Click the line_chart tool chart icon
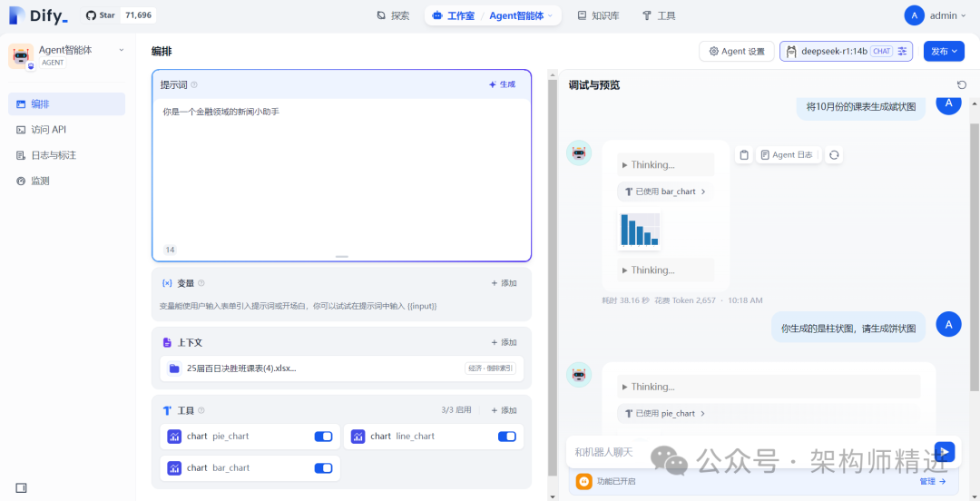The width and height of the screenshot is (980, 501). coord(358,437)
